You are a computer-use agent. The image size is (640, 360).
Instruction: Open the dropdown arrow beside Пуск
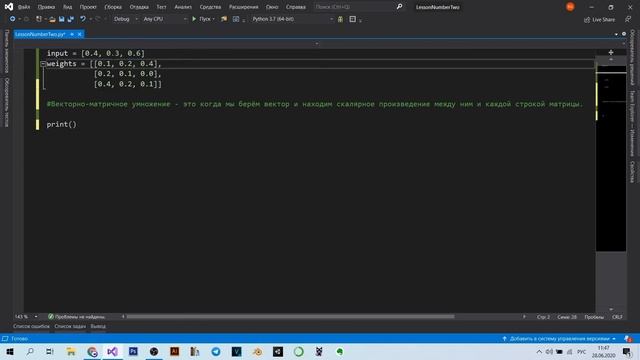(213, 19)
